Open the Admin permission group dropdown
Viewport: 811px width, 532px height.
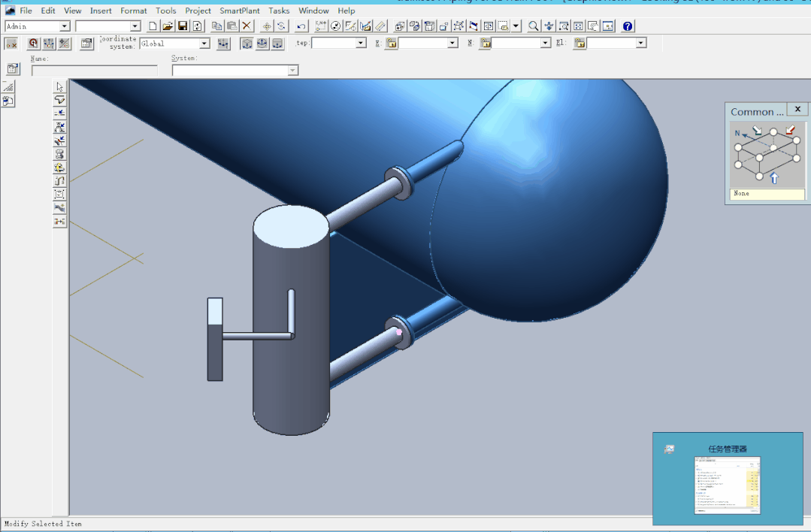pyautogui.click(x=64, y=26)
